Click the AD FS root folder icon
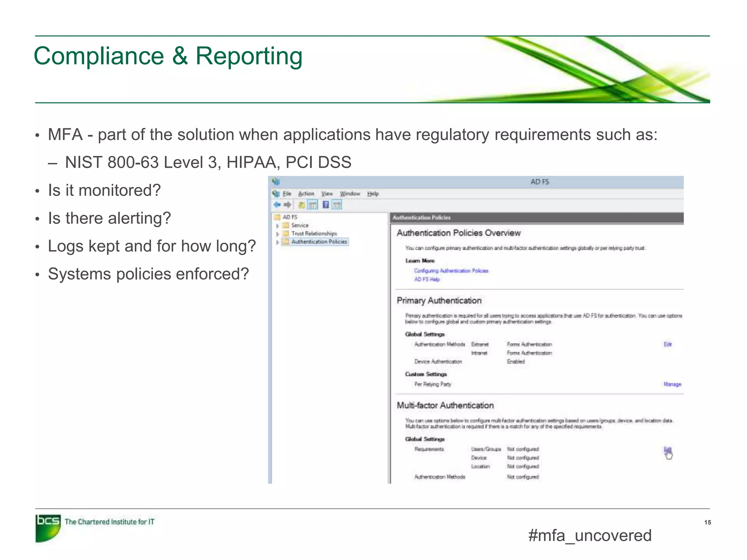 tap(277, 217)
